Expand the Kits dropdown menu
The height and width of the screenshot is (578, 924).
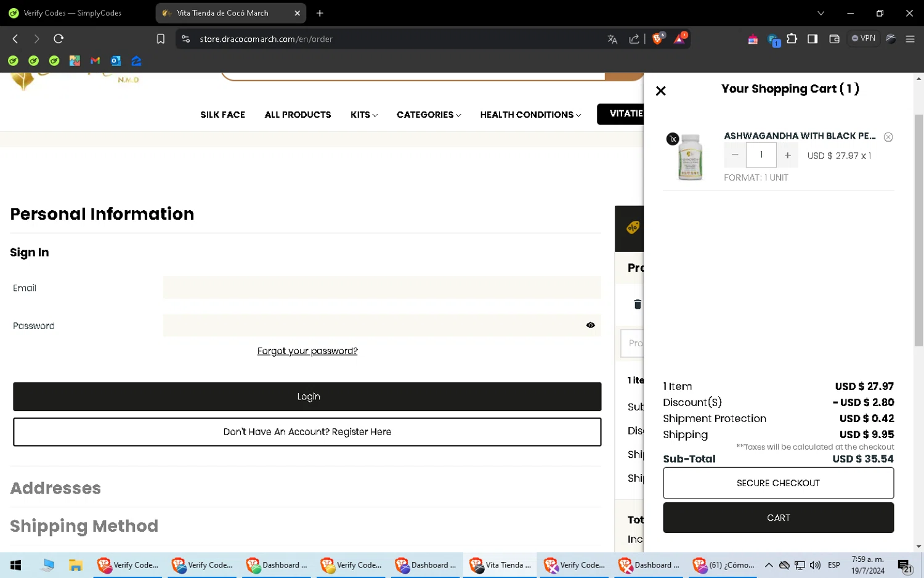pos(364,115)
